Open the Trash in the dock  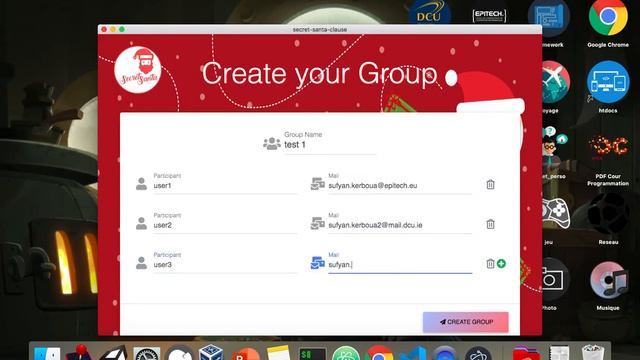pyautogui.click(x=593, y=353)
